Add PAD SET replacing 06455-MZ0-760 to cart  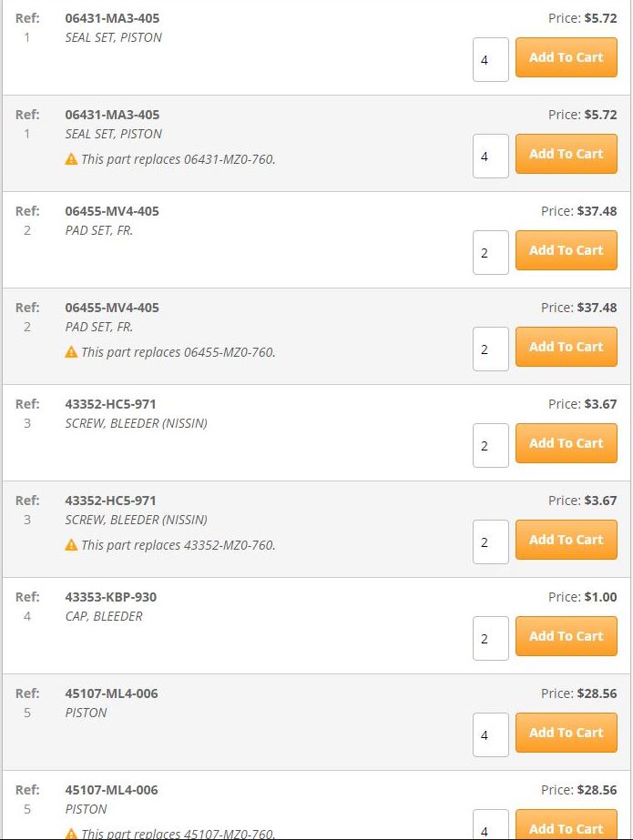tap(566, 347)
